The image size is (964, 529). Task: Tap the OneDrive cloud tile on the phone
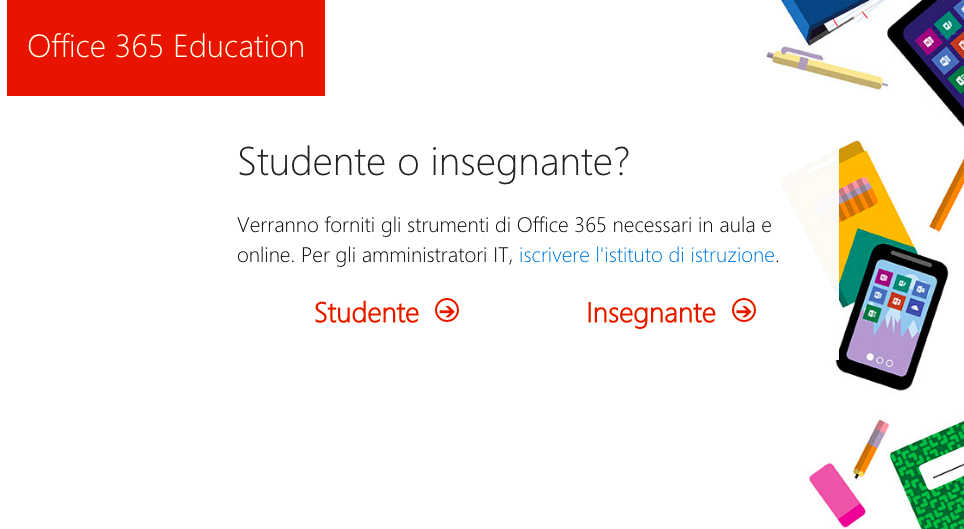pyautogui.click(x=915, y=308)
